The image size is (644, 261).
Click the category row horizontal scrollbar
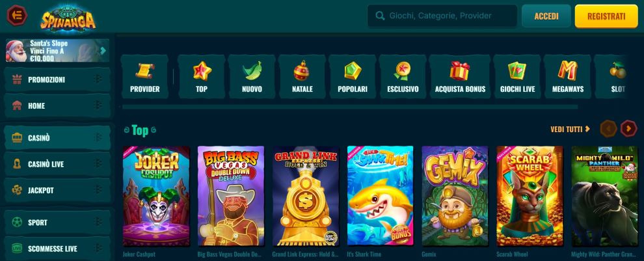pyautogui.click(x=350, y=107)
